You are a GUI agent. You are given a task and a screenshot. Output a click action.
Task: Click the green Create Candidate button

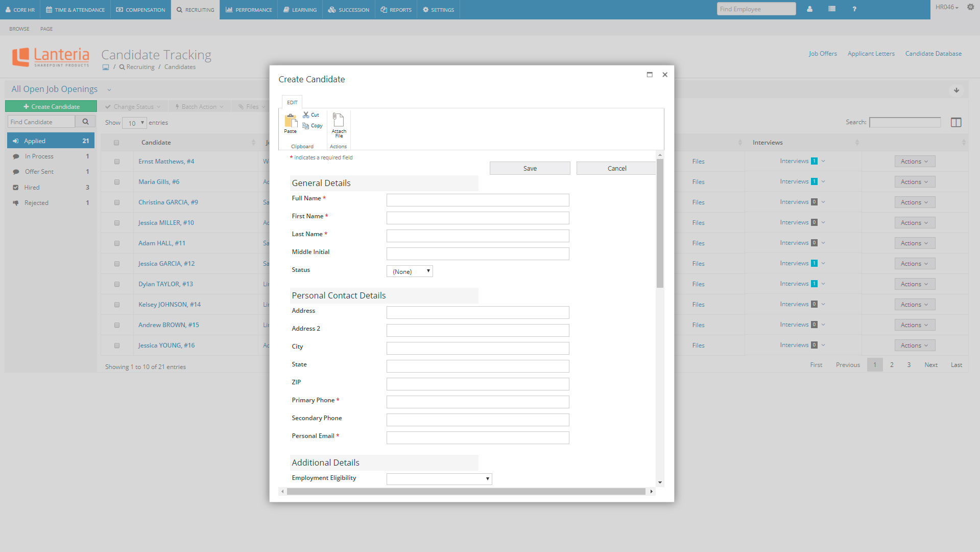click(51, 106)
